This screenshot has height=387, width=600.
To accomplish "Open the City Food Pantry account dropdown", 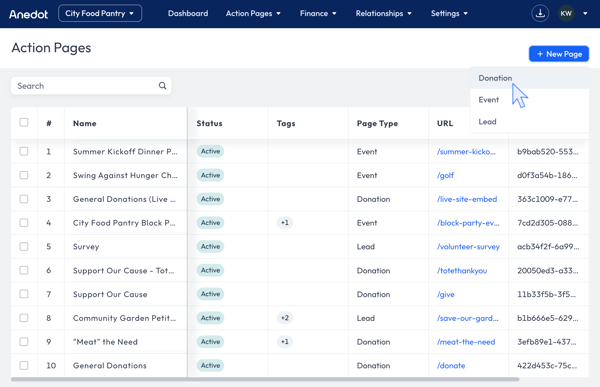I will point(100,13).
